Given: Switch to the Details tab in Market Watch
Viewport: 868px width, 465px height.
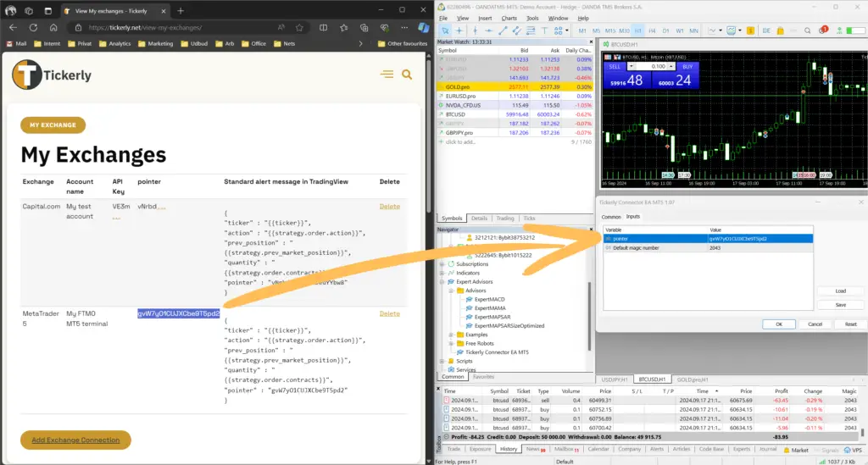Looking at the screenshot, I should [x=479, y=219].
